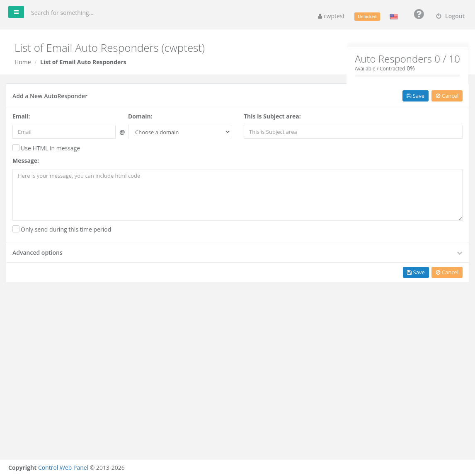
Task: Click the Auto Responders 0 / 10 counter
Action: 407,59
